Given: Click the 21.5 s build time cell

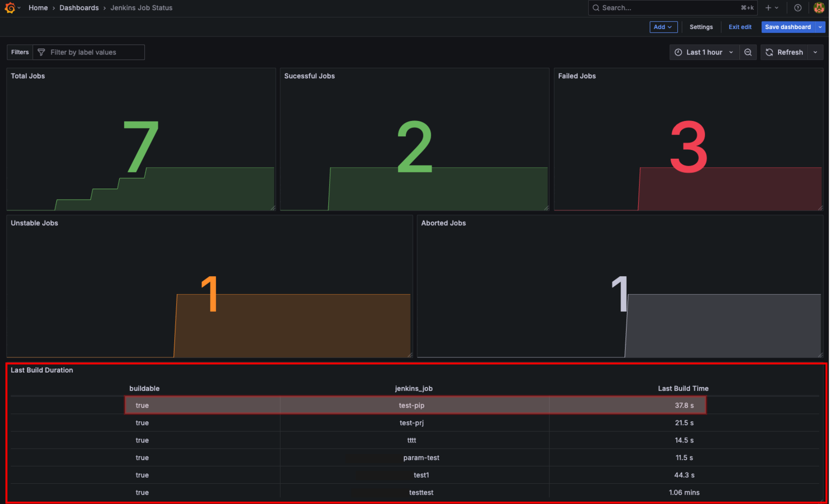Looking at the screenshot, I should 684,423.
